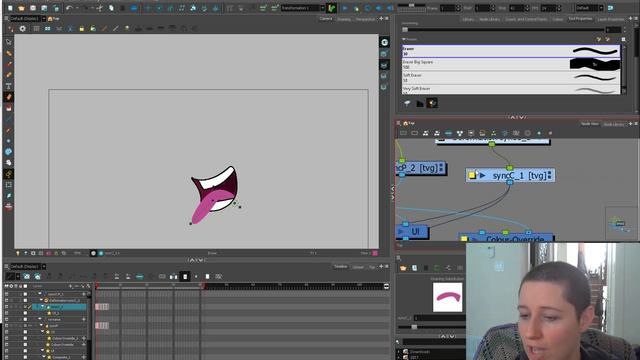The height and width of the screenshot is (360, 640).
Task: Click the pink tongue drawing thumbnail in Library
Action: click(448, 297)
